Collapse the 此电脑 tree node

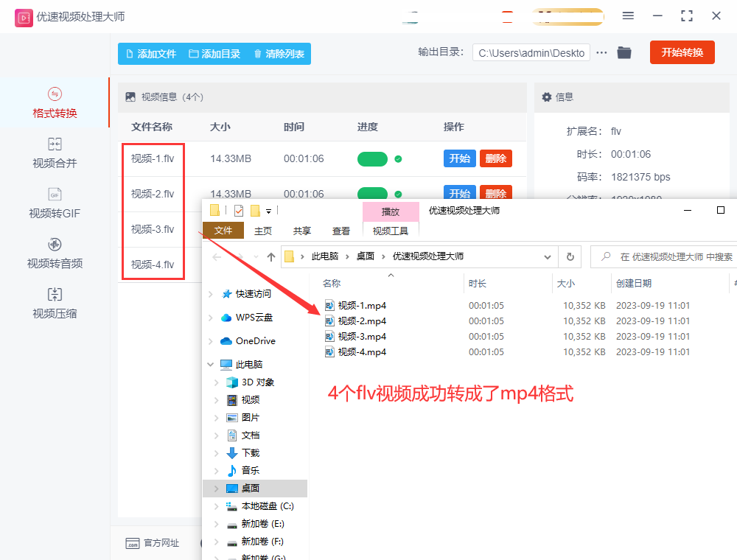coord(211,365)
